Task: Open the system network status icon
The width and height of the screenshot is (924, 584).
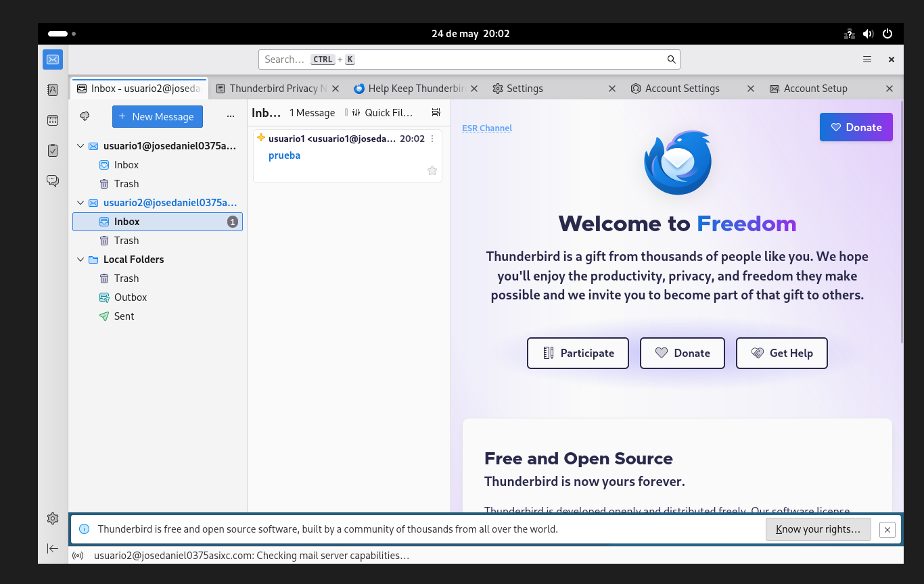Action: point(850,34)
